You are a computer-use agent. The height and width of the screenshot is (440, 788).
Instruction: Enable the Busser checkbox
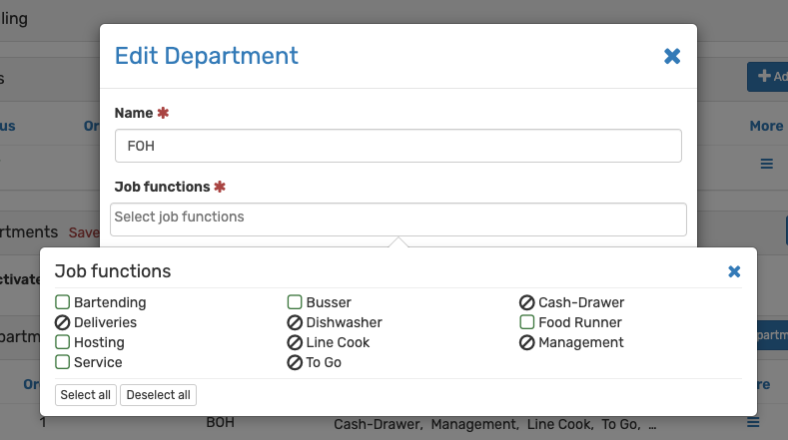tap(295, 302)
